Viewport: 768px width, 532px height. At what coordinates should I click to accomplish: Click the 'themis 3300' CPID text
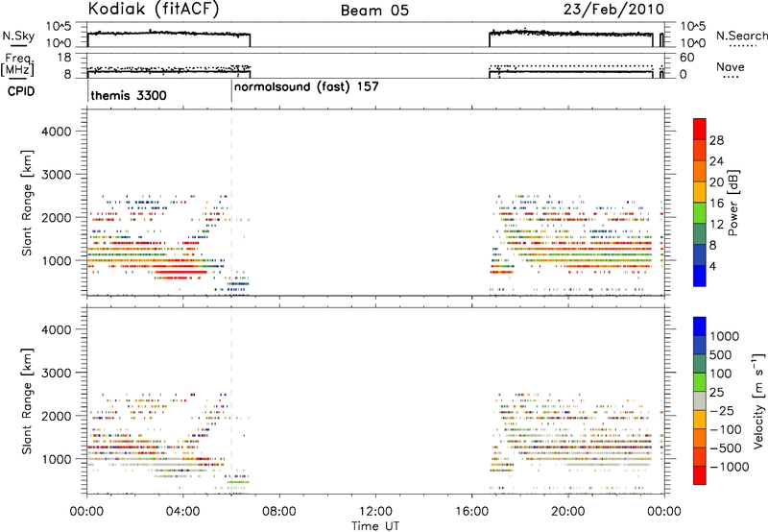(129, 95)
